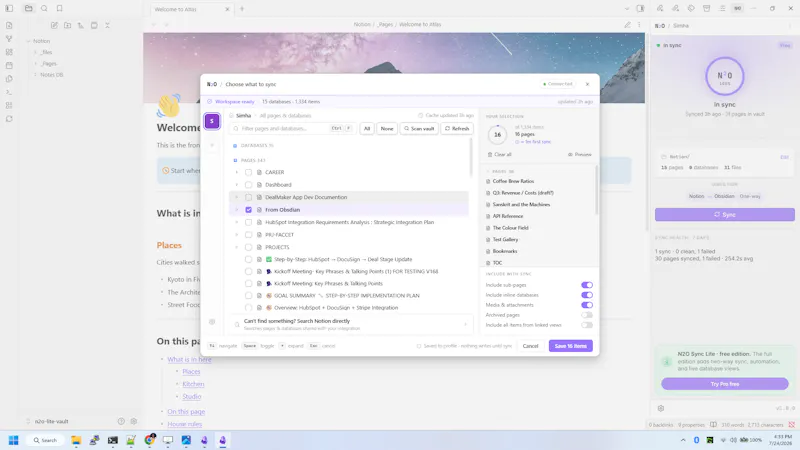Toggle the right sidebar panel icon
Image resolution: width=800 pixels, height=450 pixels.
(640, 9)
